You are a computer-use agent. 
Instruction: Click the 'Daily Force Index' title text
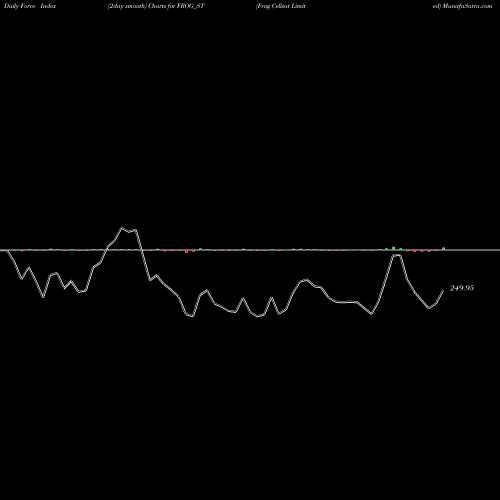[30, 6]
